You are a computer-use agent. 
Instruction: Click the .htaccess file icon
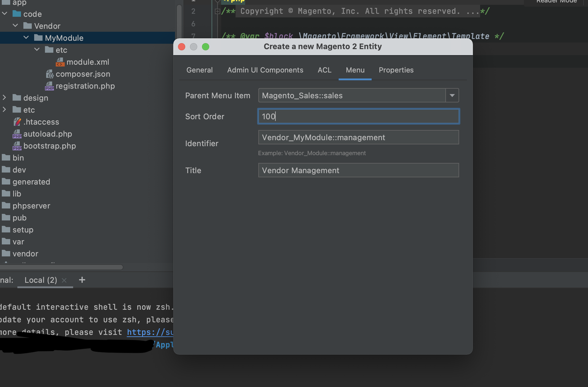point(17,122)
